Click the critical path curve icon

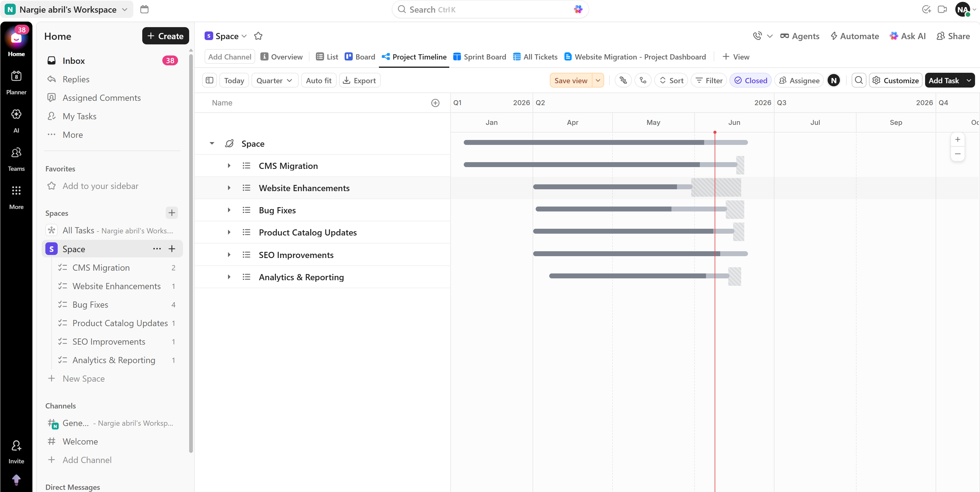(x=643, y=80)
